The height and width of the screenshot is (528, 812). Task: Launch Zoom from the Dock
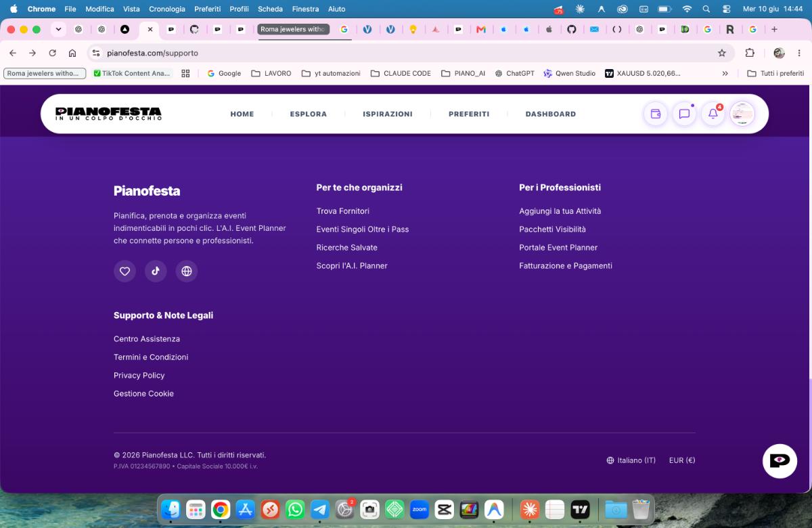point(420,510)
